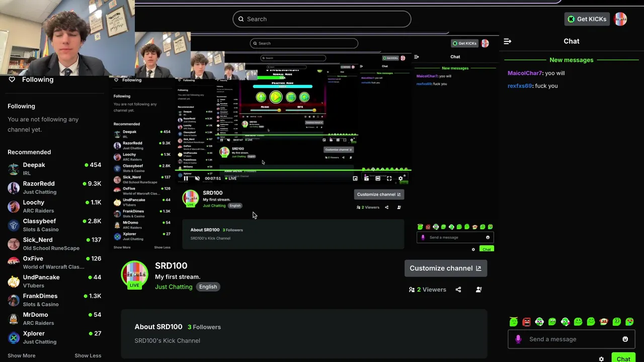Open UndPancake's VTubers stream
Image resolution: width=644 pixels, height=362 pixels.
pos(54,281)
